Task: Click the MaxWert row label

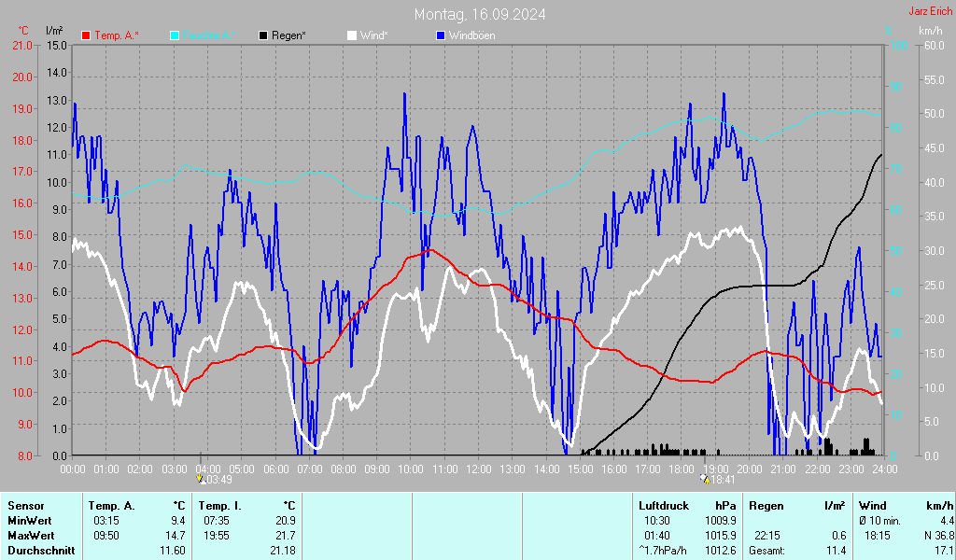Action: pyautogui.click(x=29, y=535)
